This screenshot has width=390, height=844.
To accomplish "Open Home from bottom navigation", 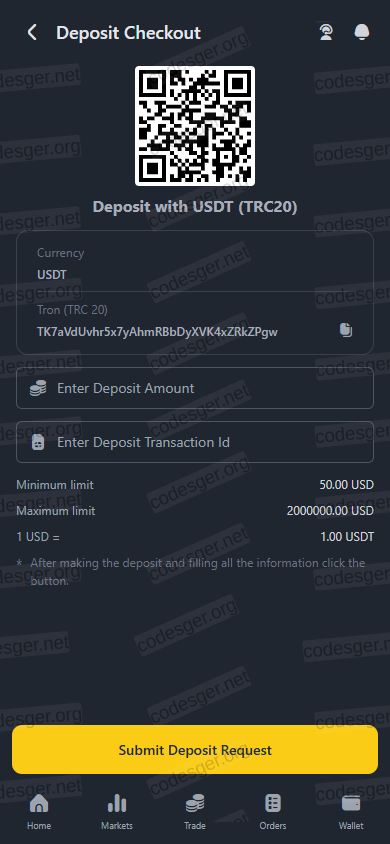I will pyautogui.click(x=39, y=812).
